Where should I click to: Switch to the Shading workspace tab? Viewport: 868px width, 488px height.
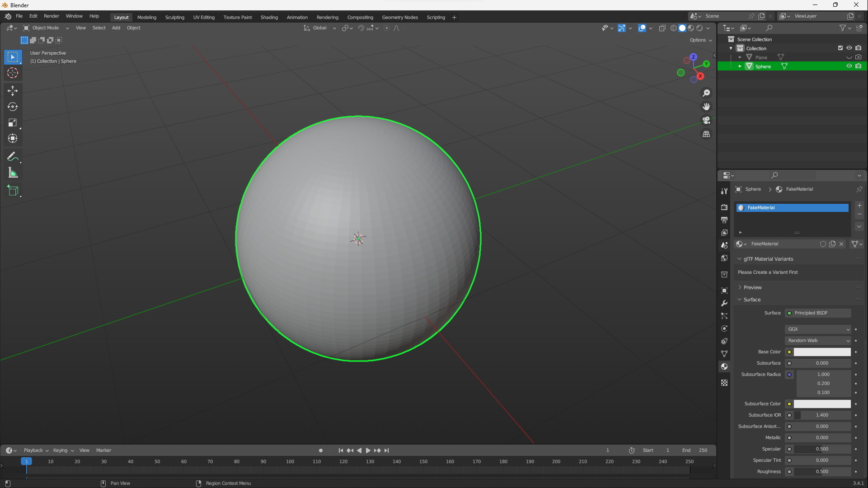click(x=269, y=17)
